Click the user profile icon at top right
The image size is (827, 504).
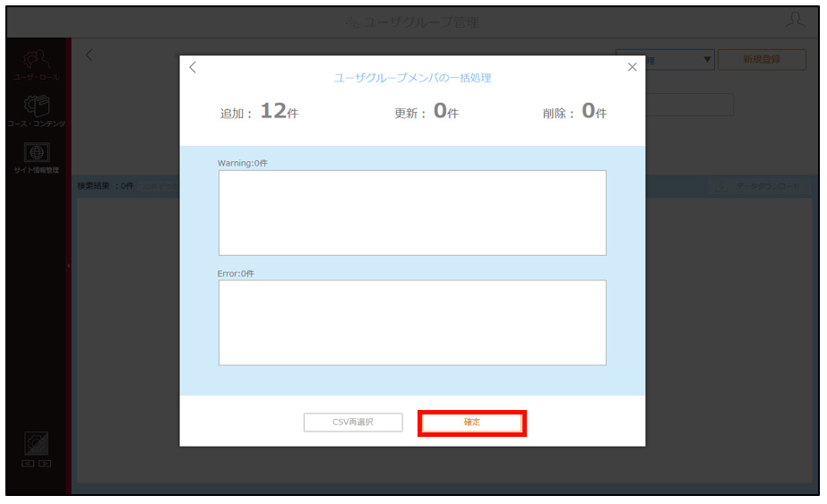point(795,21)
